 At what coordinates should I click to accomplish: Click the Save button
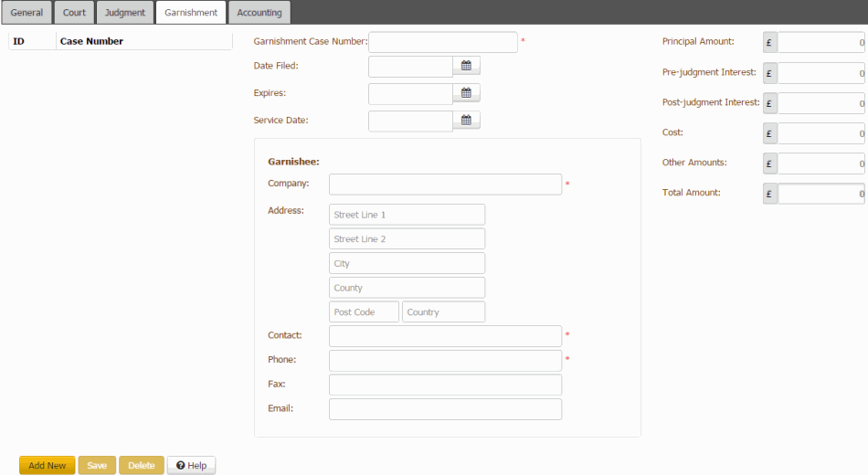97,466
